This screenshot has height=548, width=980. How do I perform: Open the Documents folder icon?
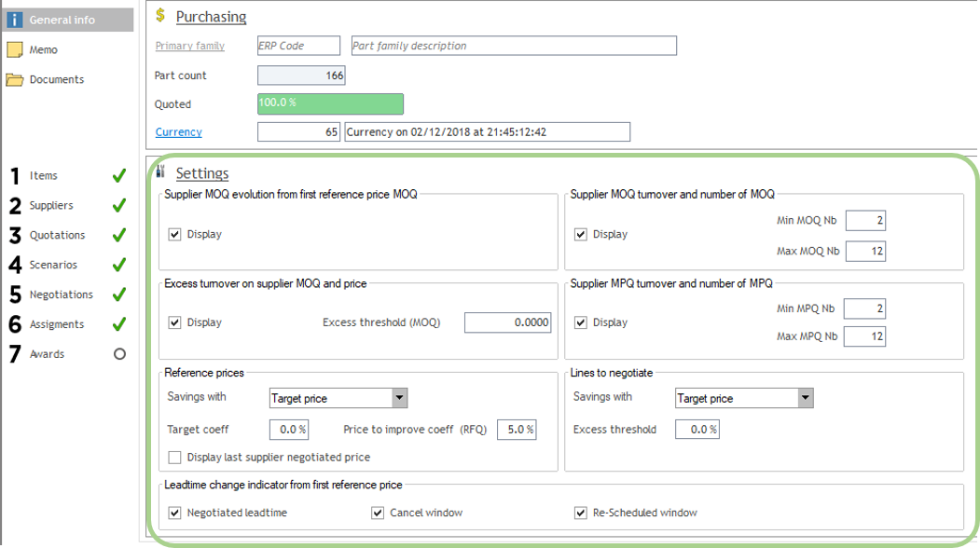click(15, 79)
